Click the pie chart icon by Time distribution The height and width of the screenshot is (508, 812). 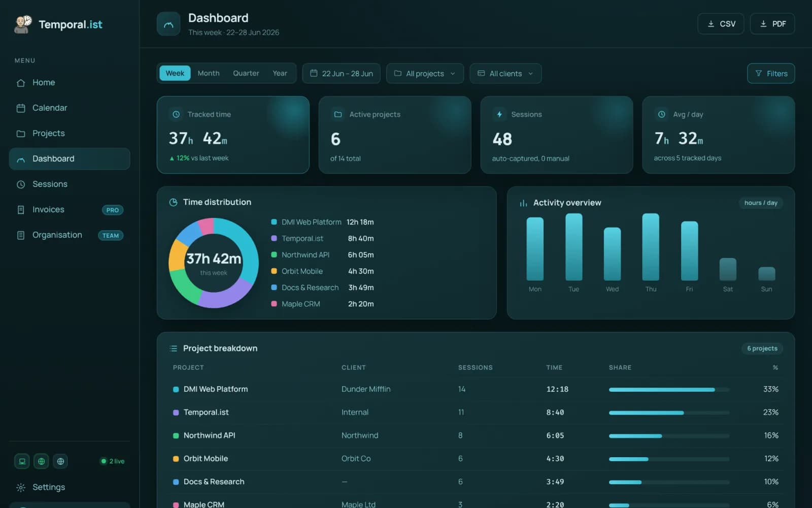(x=173, y=202)
